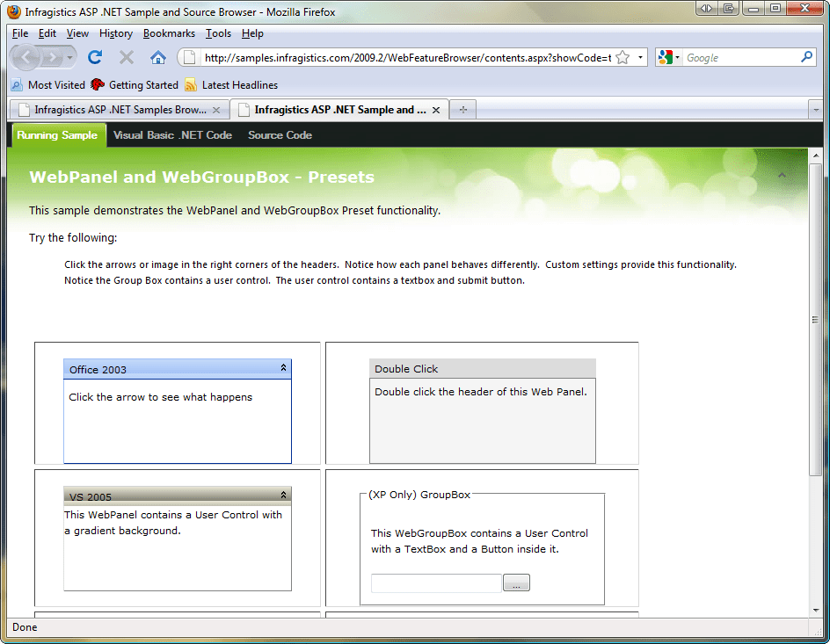The width and height of the screenshot is (830, 644).
Task: Go to the Home page icon
Action: [157, 57]
